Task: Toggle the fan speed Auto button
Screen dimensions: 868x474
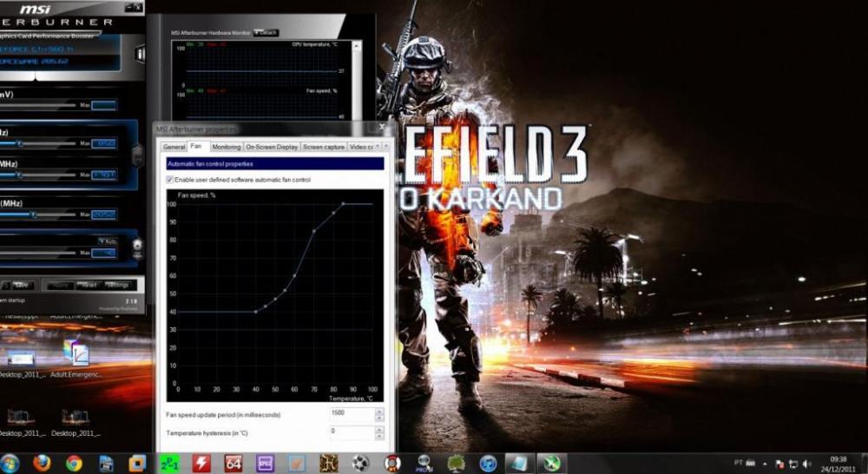Action: [x=106, y=240]
